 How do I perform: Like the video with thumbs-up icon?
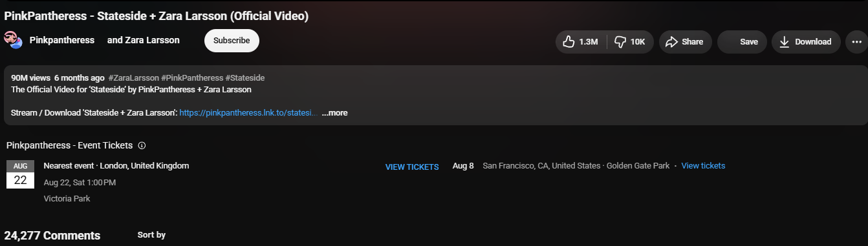coord(581,42)
